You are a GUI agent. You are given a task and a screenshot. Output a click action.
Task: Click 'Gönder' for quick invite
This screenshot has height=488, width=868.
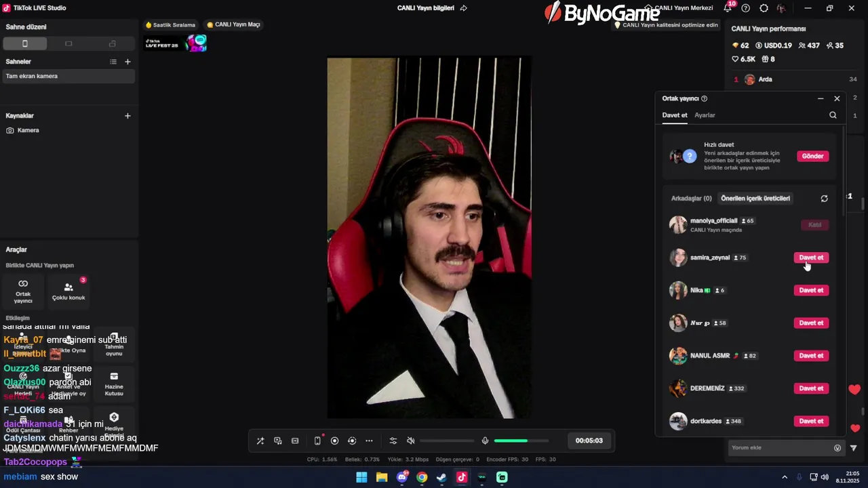click(812, 156)
